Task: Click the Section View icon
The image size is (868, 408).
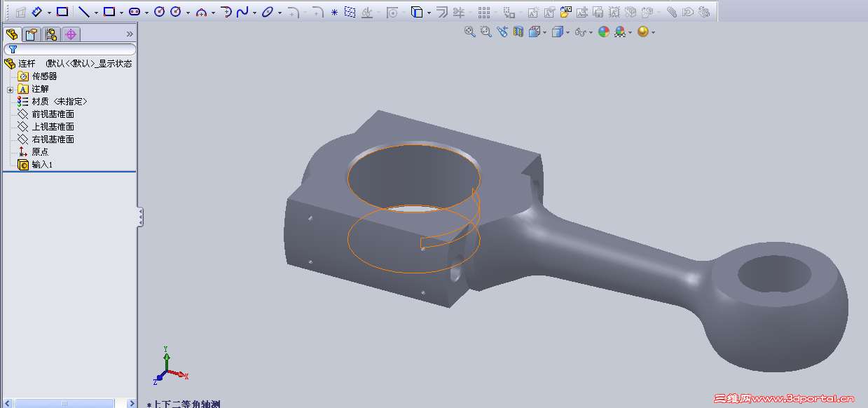Action: (518, 32)
